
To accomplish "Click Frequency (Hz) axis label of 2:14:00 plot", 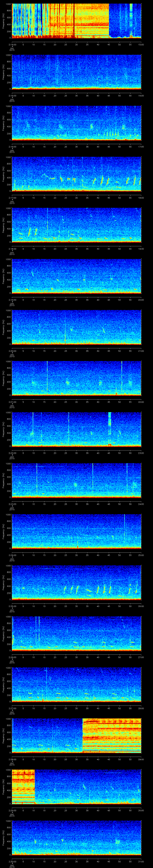I will [3, 21].
